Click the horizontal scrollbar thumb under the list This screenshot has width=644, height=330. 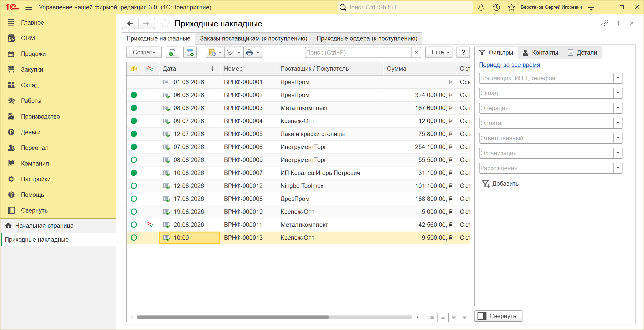[x=233, y=317]
